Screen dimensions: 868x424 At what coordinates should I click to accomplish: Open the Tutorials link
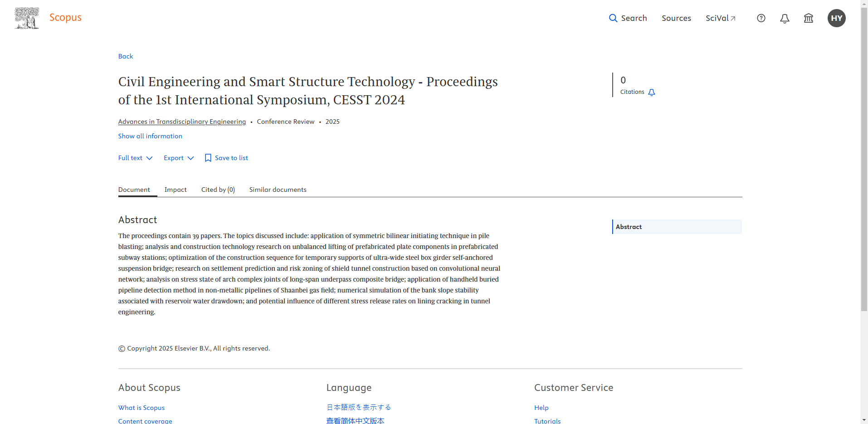[x=547, y=421]
